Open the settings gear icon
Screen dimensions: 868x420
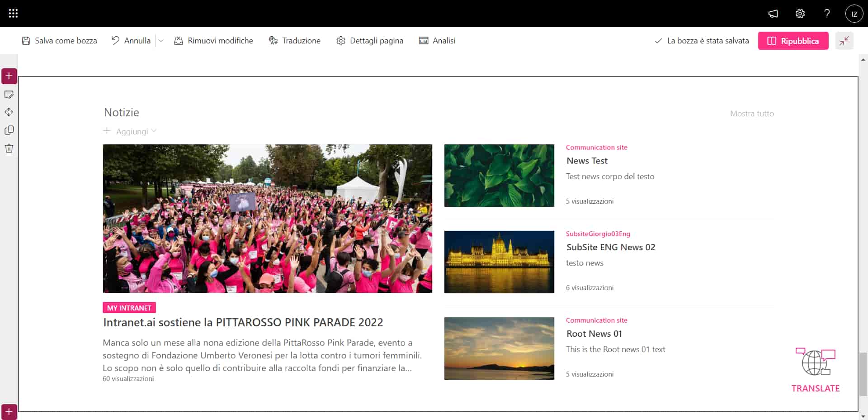pyautogui.click(x=800, y=14)
